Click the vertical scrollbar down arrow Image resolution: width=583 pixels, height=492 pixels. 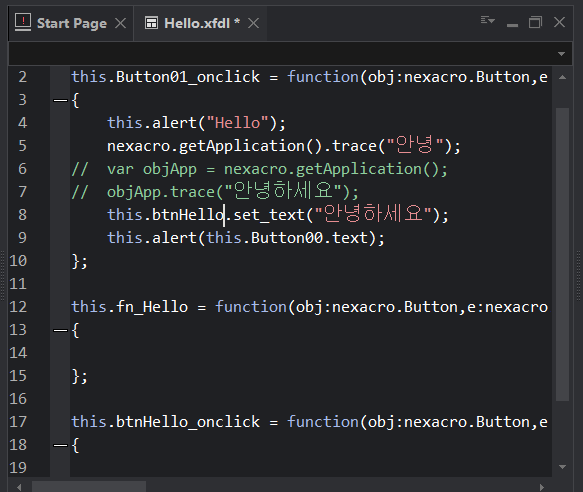point(563,467)
